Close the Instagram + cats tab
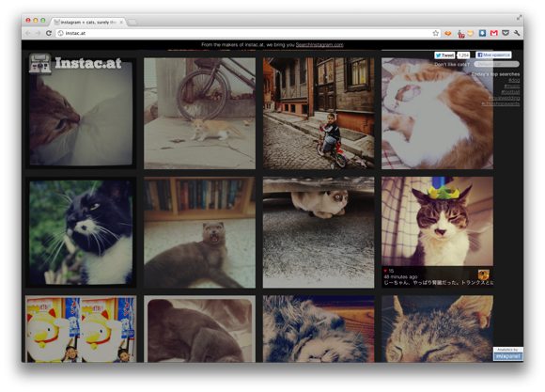This screenshot has height=392, width=545. pyautogui.click(x=121, y=22)
